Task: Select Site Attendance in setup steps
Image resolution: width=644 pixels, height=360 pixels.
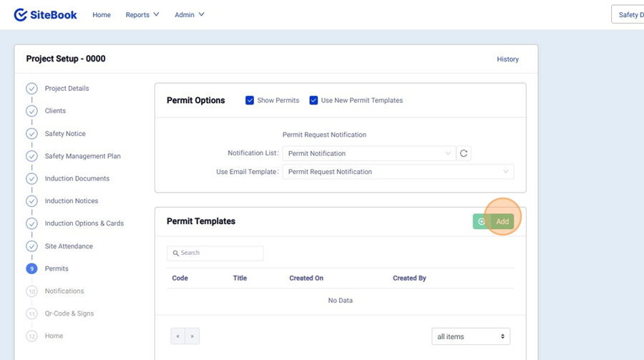Action: [x=69, y=246]
